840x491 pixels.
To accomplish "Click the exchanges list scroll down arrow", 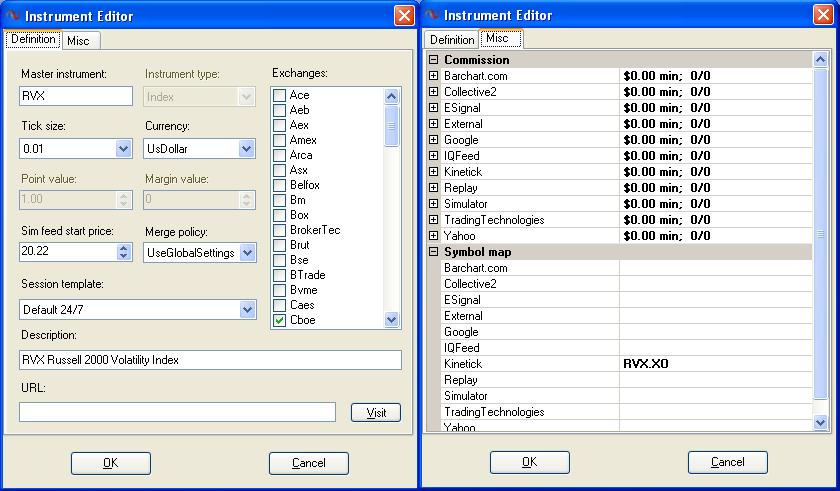I will [x=392, y=320].
